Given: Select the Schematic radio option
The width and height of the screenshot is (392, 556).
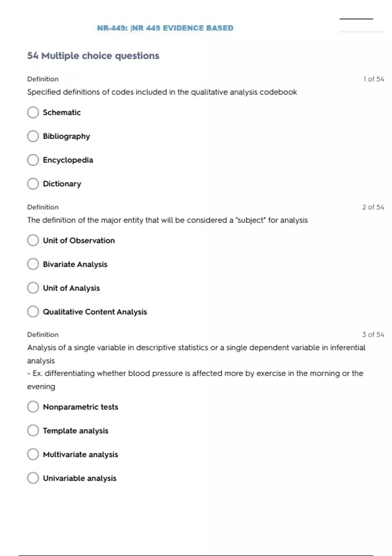Looking at the screenshot, I should tap(33, 113).
